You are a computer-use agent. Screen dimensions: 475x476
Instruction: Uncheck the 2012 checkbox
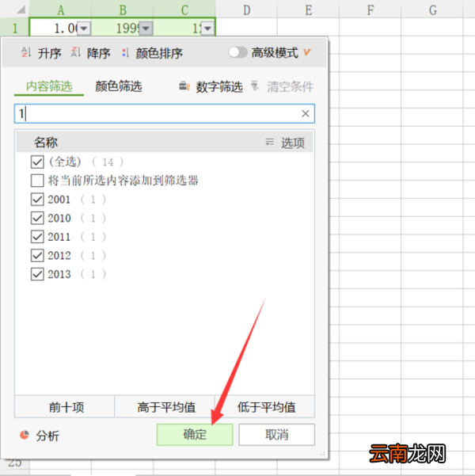pos(37,256)
